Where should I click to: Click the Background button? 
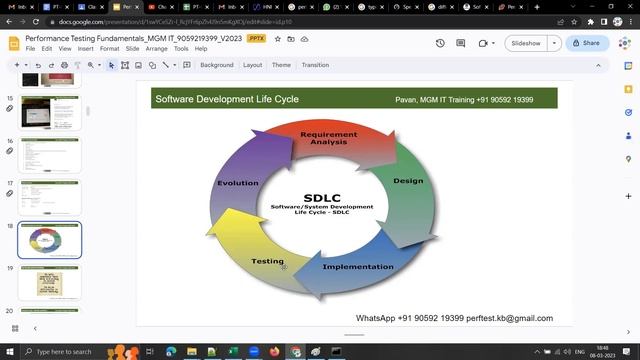[x=217, y=65]
